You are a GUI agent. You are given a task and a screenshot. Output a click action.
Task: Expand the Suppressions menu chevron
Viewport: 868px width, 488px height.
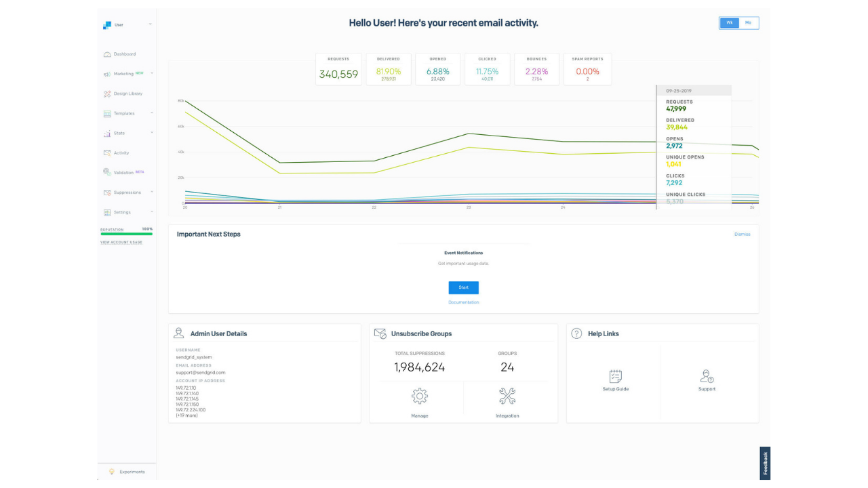click(152, 192)
